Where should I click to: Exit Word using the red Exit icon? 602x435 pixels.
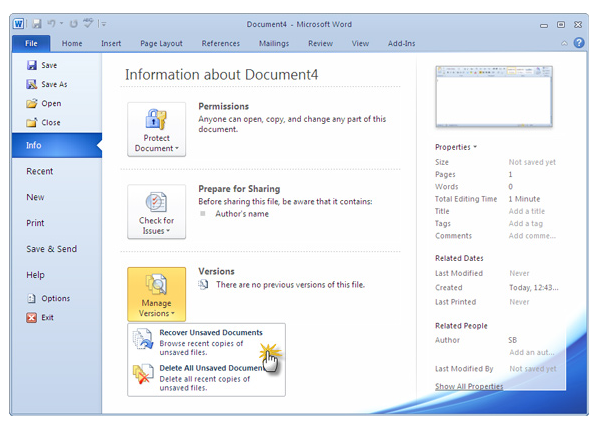click(31, 317)
